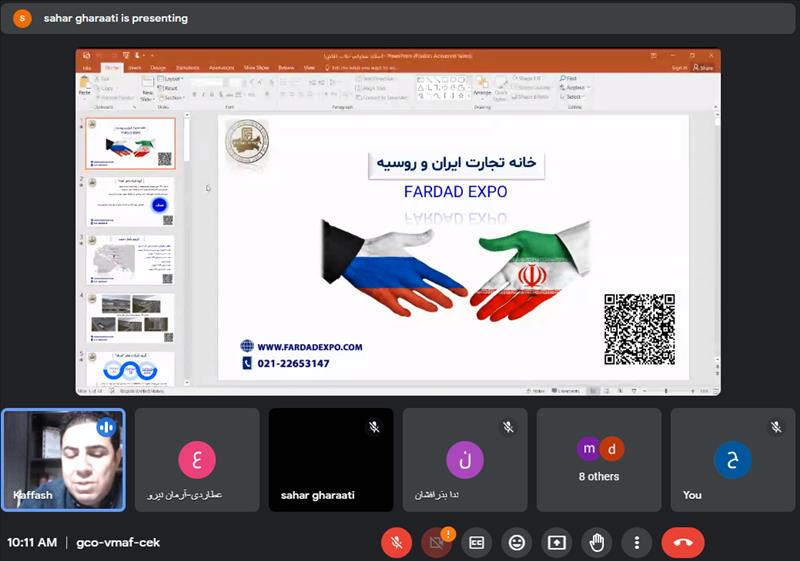Screen dimensions: 800x561
Task: Toggle closed captions on
Action: tap(476, 542)
